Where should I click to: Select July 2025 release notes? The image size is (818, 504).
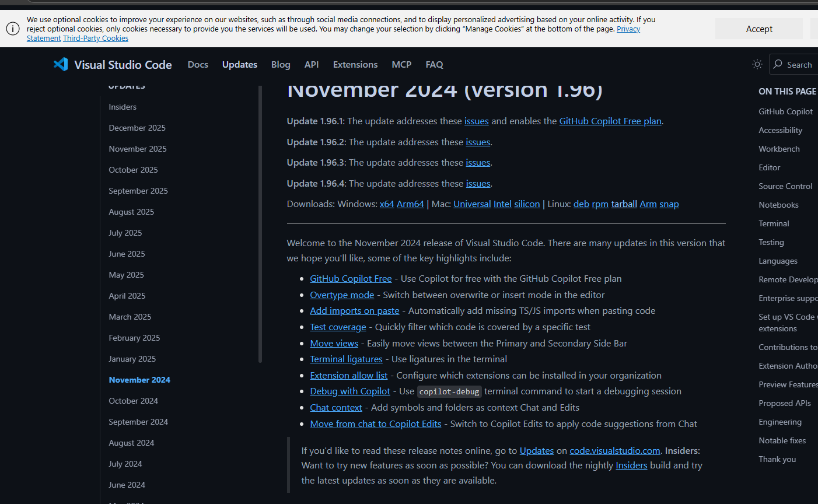(x=125, y=233)
